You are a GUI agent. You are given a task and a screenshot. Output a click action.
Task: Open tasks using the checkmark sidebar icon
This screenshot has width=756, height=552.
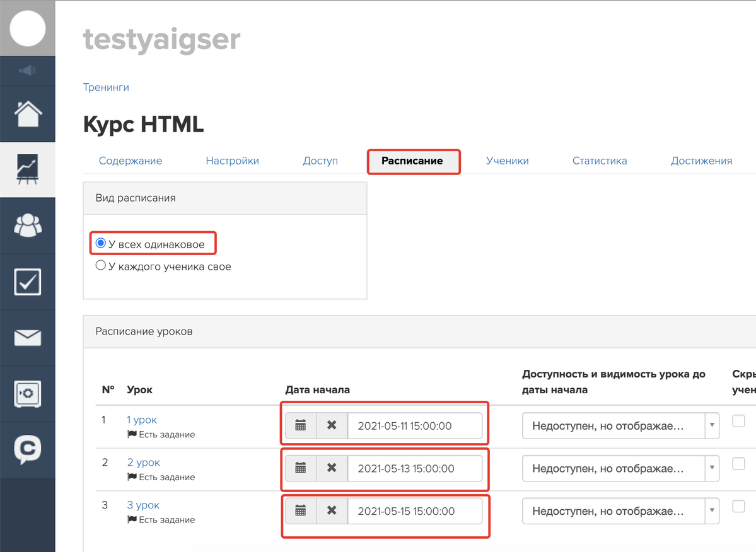coord(27,281)
